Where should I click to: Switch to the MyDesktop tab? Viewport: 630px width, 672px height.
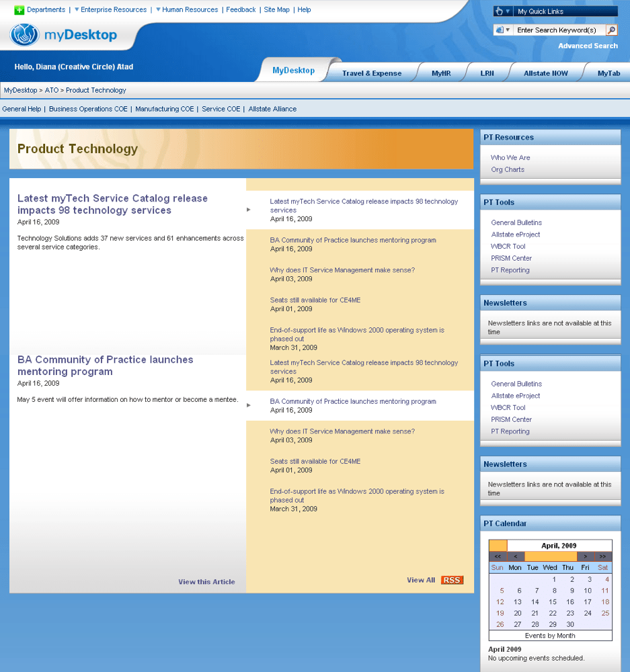coord(294,71)
